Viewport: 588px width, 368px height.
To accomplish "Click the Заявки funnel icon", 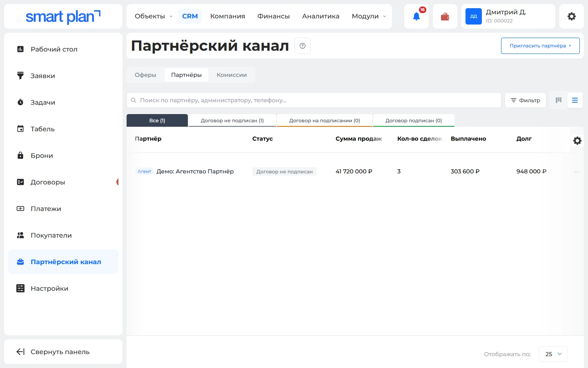I will pos(20,76).
